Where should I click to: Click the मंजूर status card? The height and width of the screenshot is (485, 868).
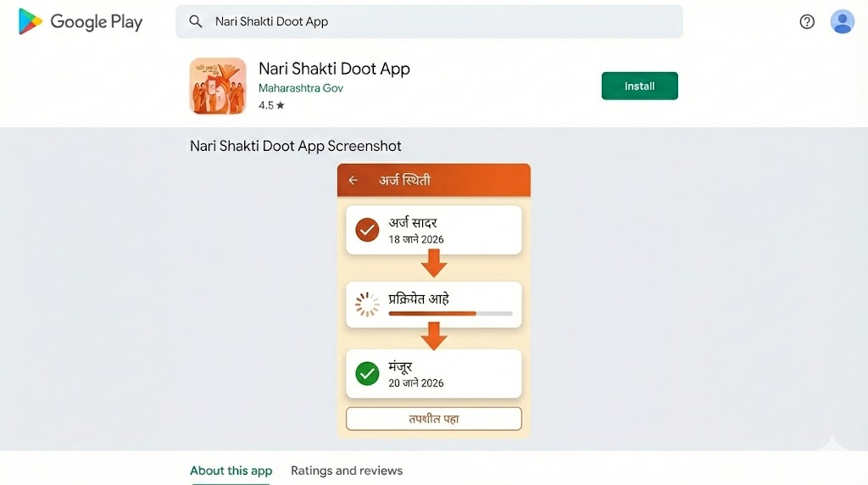(x=433, y=373)
